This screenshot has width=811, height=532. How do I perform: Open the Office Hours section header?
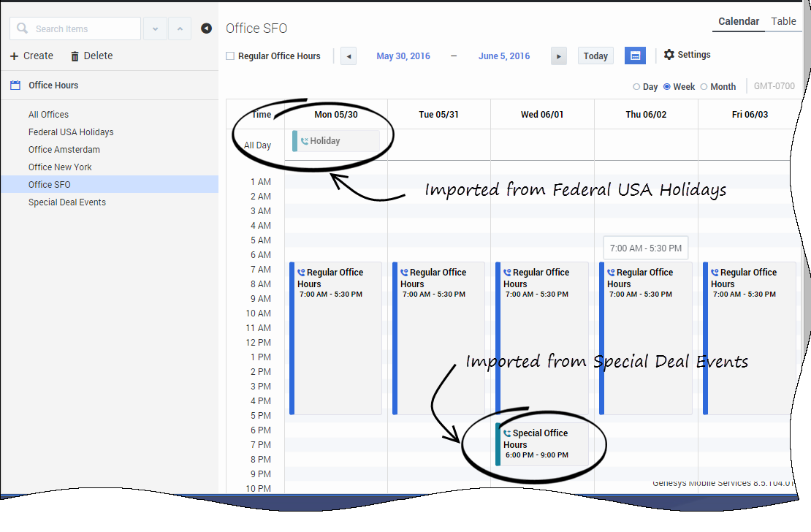109,85
